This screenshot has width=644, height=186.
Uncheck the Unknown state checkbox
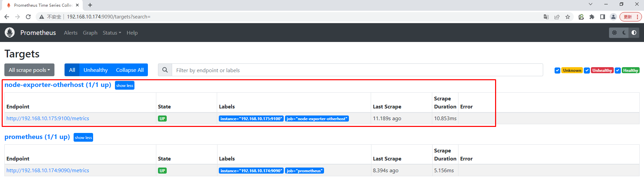(x=557, y=71)
